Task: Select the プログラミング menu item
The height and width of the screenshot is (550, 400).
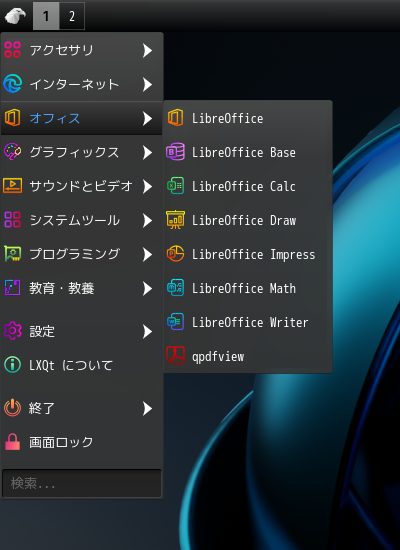Action: (81, 254)
